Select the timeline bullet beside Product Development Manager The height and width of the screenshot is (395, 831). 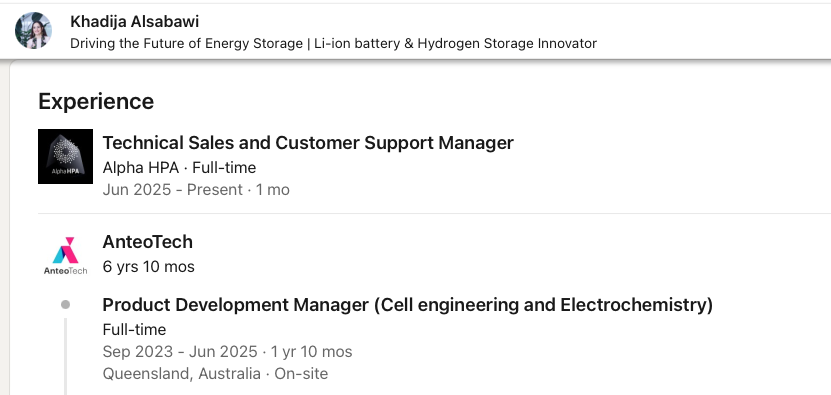(x=66, y=304)
